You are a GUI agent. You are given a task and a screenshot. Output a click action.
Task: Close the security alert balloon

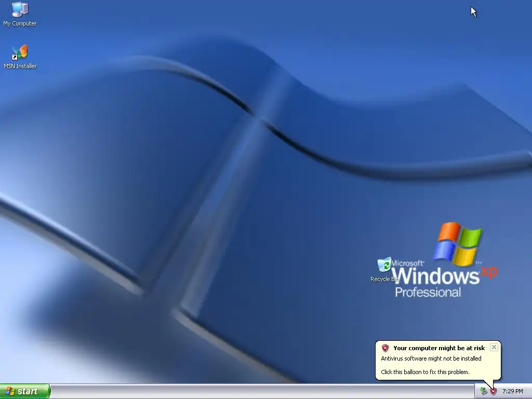tap(494, 347)
